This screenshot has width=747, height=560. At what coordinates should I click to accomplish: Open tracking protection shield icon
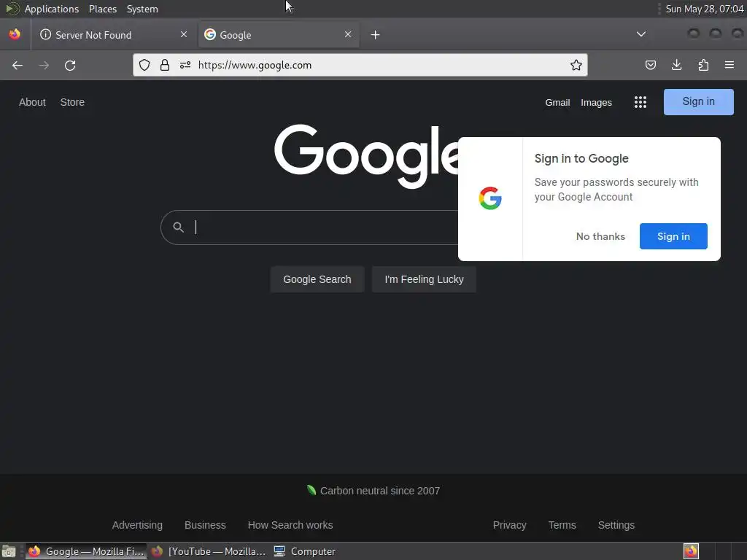pos(144,65)
